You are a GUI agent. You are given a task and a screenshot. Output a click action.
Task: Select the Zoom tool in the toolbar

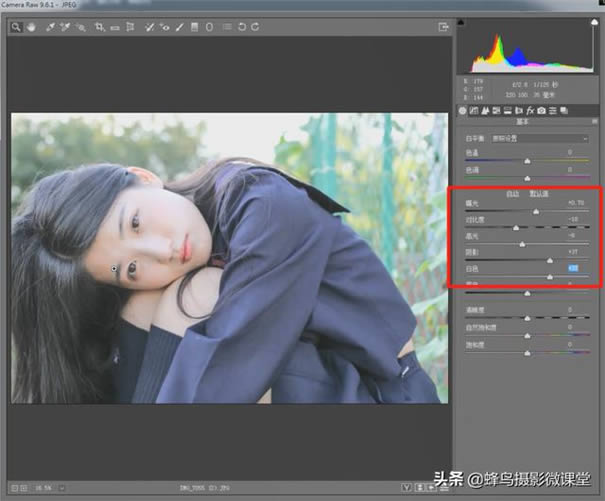pos(17,27)
